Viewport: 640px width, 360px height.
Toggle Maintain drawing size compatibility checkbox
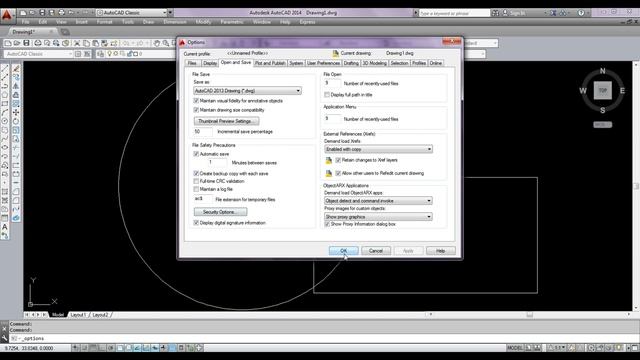[x=196, y=110]
